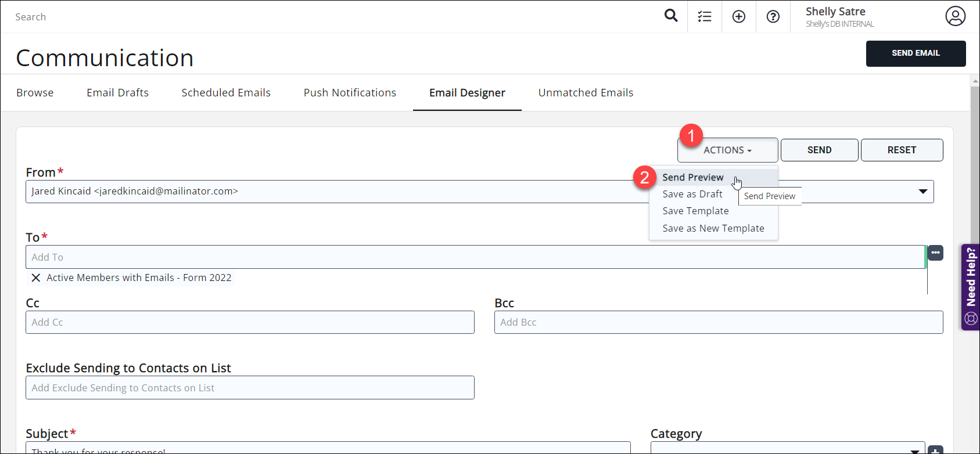Expand the ACTIONS dropdown

pyautogui.click(x=727, y=150)
